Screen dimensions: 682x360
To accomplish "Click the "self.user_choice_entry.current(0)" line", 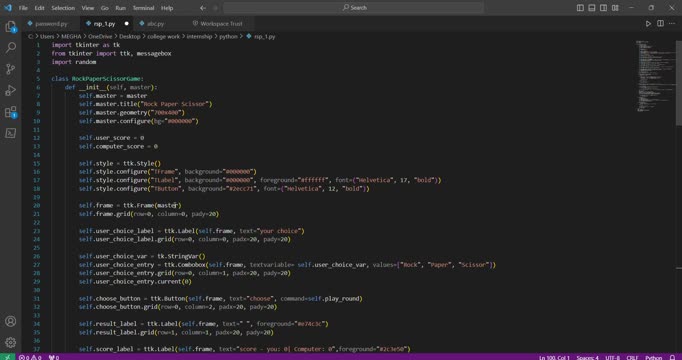I will (x=135, y=281).
